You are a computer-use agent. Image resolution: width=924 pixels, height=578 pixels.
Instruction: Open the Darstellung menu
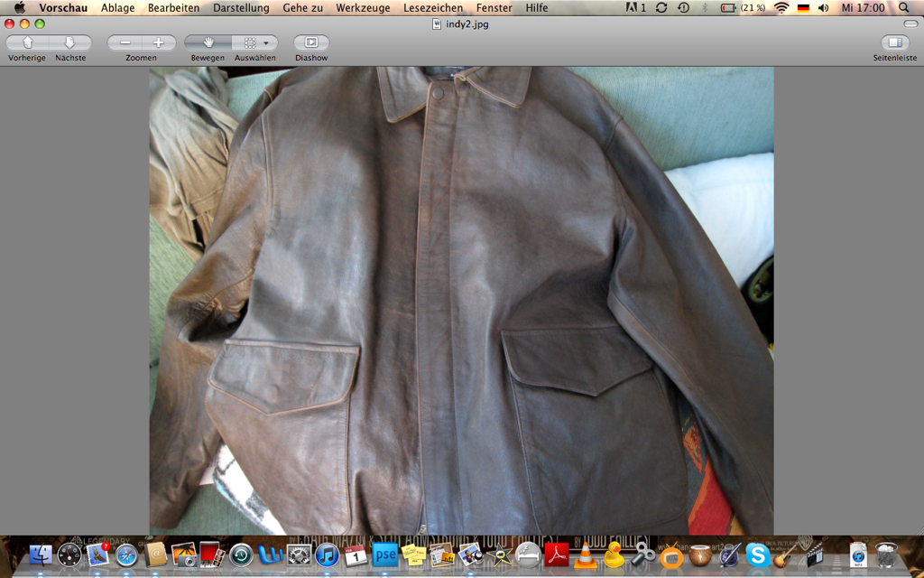pyautogui.click(x=241, y=7)
